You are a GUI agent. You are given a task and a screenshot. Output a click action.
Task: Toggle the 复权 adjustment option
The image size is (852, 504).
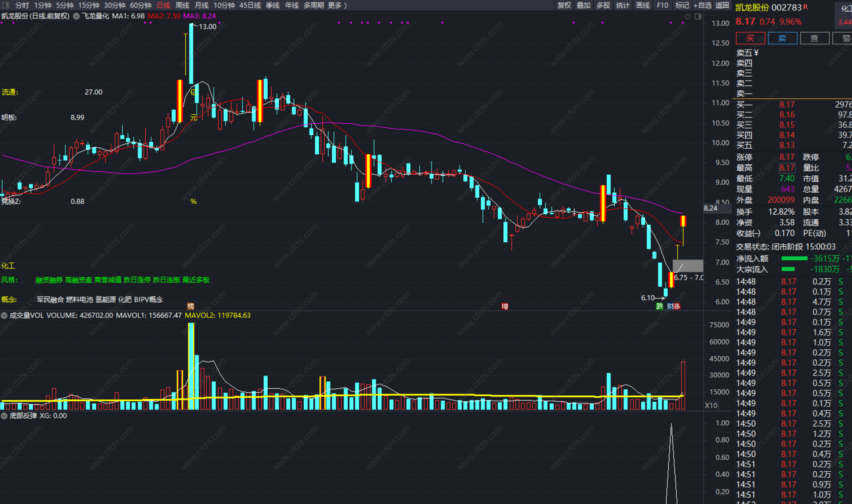564,5
